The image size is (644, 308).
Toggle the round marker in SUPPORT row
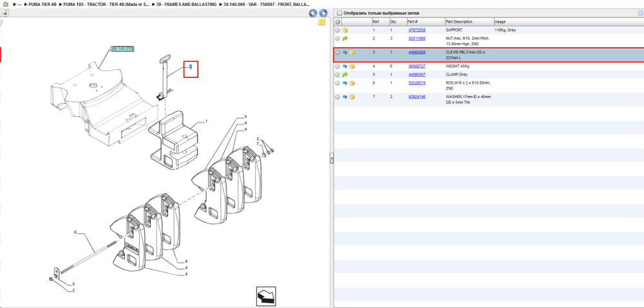click(337, 30)
